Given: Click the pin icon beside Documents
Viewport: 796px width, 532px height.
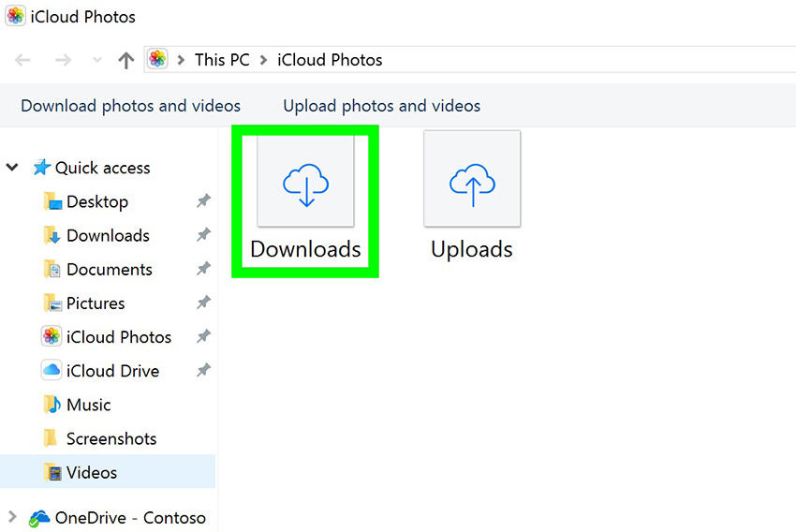Looking at the screenshot, I should (x=203, y=269).
